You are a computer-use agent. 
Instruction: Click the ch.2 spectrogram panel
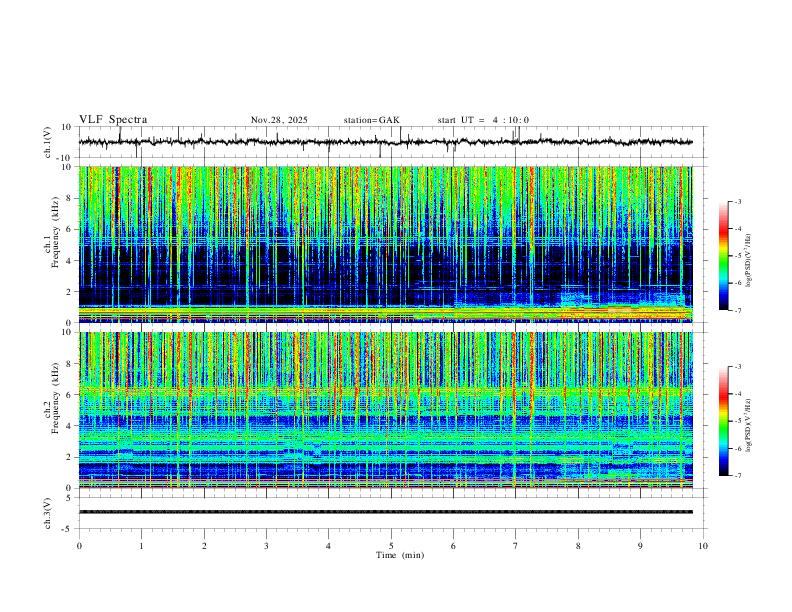coord(386,410)
